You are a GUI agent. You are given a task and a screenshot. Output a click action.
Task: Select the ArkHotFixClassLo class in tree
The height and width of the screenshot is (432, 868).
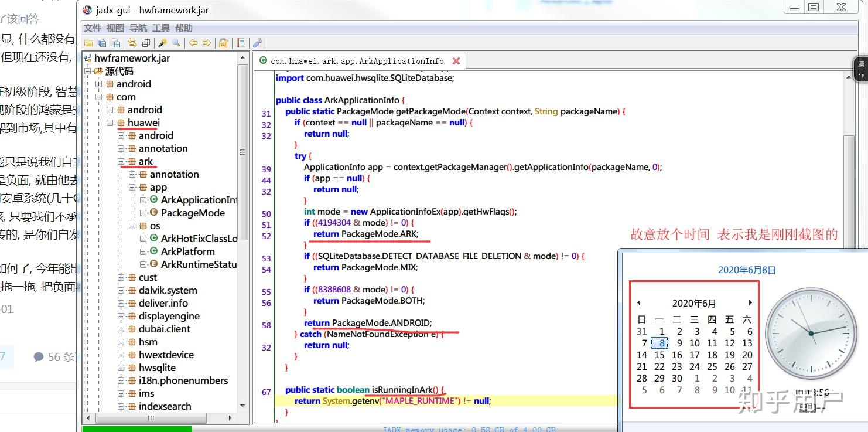[x=199, y=239]
